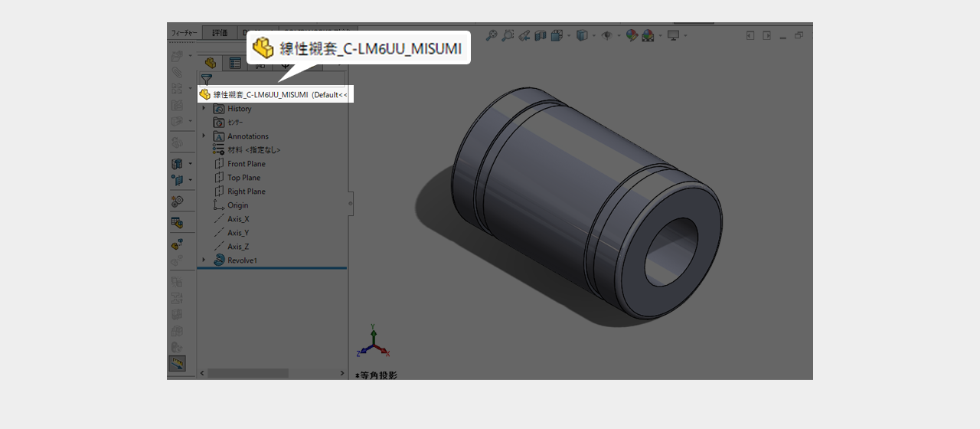Select the measure ruler tool in left toolbar
The height and width of the screenshot is (429, 980).
177,363
